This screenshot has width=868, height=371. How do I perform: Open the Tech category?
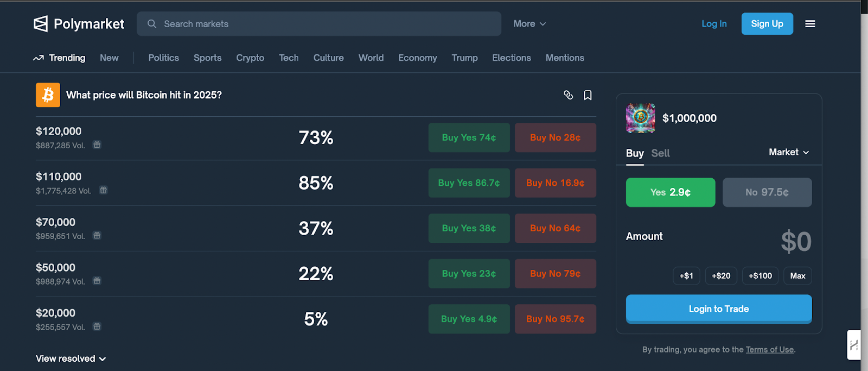pos(289,58)
